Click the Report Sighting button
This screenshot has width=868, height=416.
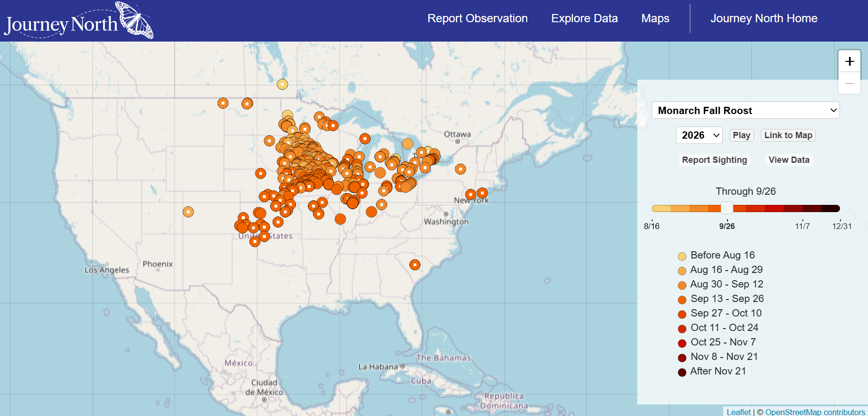[714, 160]
